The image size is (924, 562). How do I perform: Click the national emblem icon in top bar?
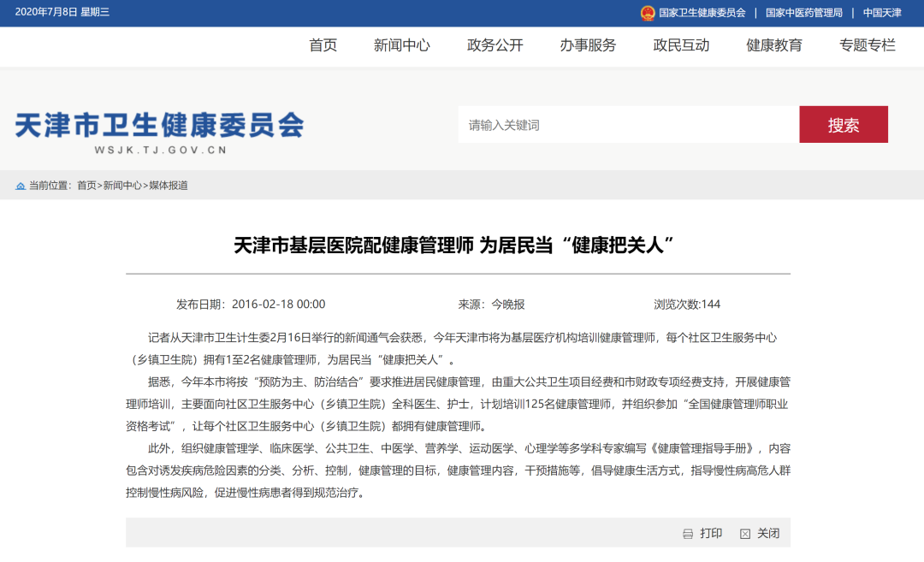[648, 13]
